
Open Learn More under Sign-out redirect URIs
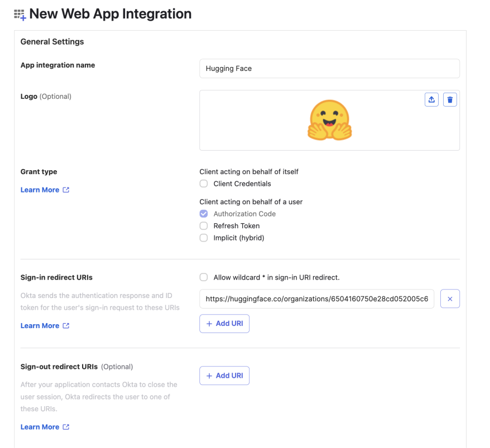(40, 427)
